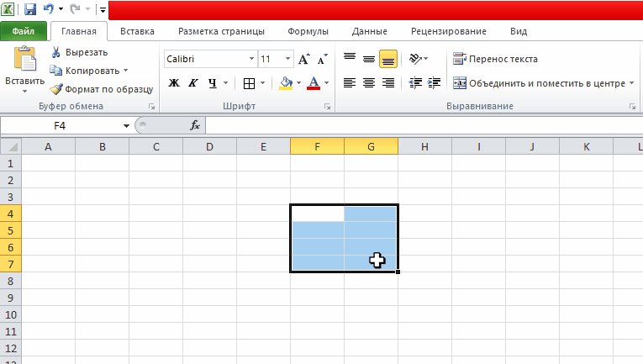643x364 pixels.
Task: Expand the underline style dropdown arrow
Action: click(x=225, y=83)
